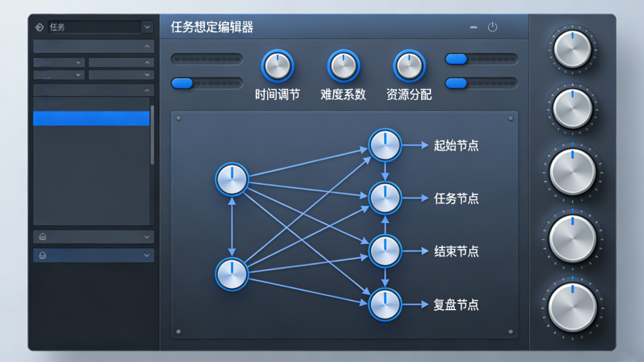This screenshot has width=644, height=362.
Task: Toggle the lower switch right of 资源分配
Action: (x=481, y=83)
